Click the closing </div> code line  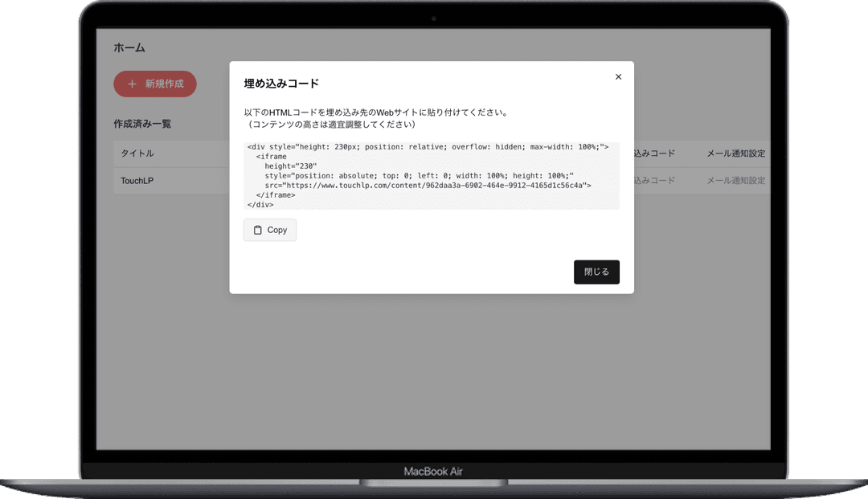(x=260, y=205)
